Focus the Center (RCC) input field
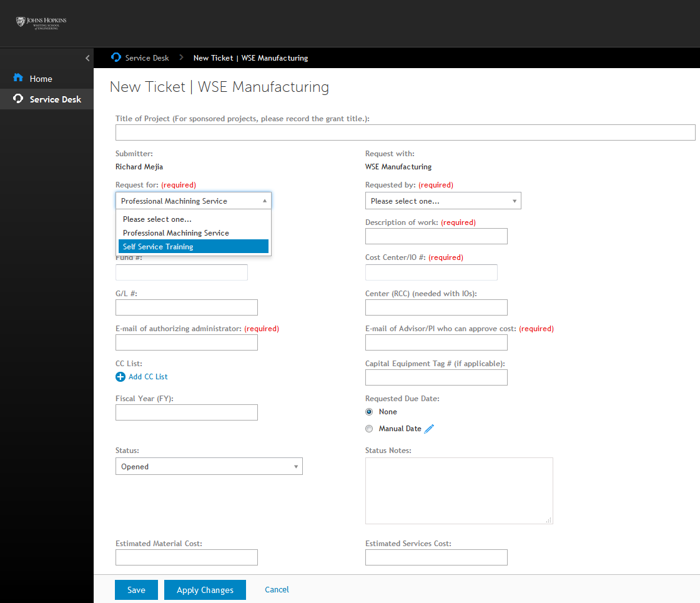The height and width of the screenshot is (603, 700). (436, 307)
